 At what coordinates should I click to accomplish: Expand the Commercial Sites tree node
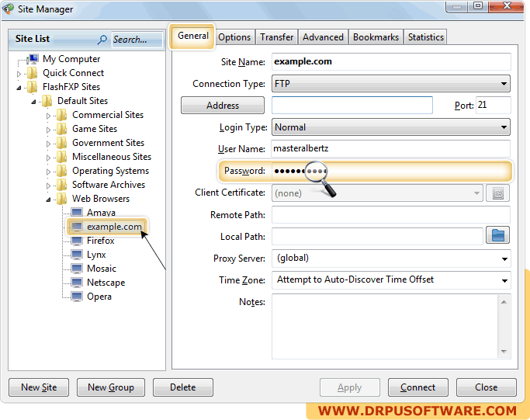coord(48,116)
